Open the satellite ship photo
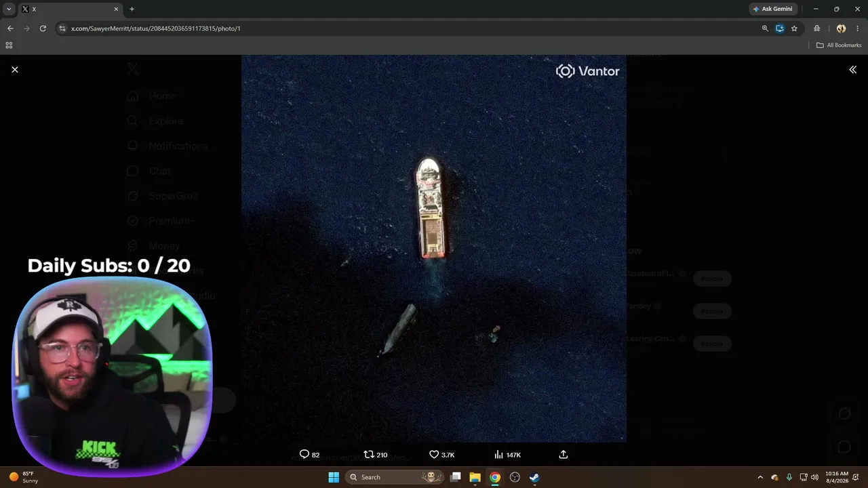868x488 pixels. [434, 249]
